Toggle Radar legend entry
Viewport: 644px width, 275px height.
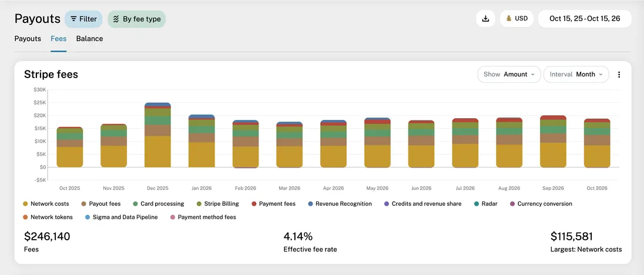pyautogui.click(x=485, y=203)
